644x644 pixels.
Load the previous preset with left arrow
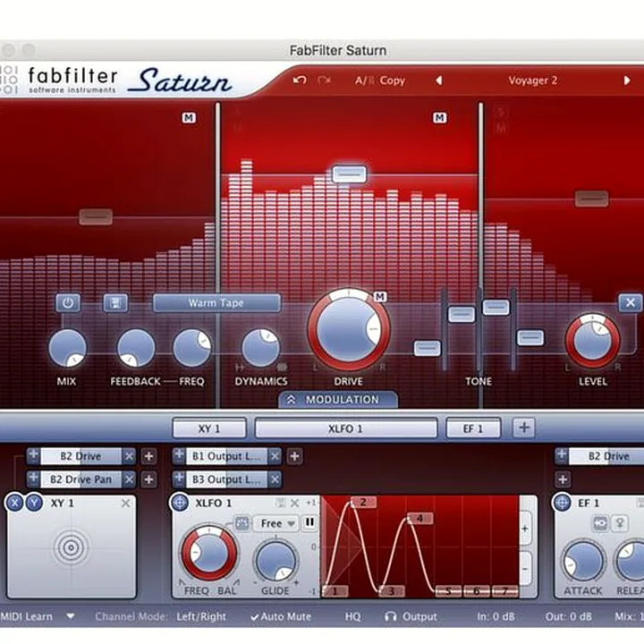pyautogui.click(x=439, y=80)
